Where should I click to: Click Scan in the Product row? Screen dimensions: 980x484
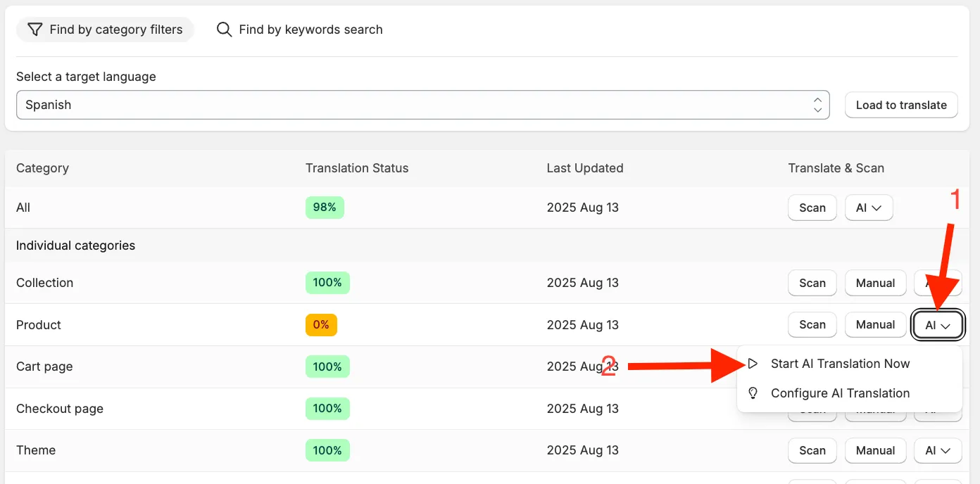tap(812, 324)
